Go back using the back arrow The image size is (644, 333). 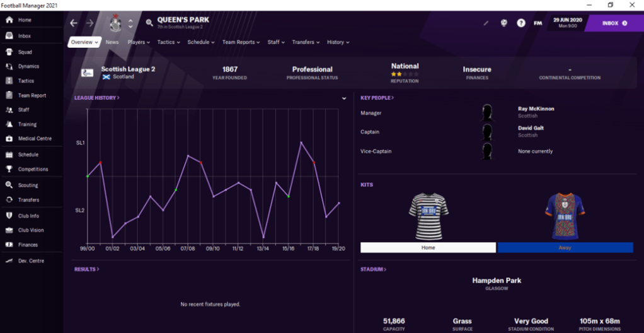tap(74, 23)
